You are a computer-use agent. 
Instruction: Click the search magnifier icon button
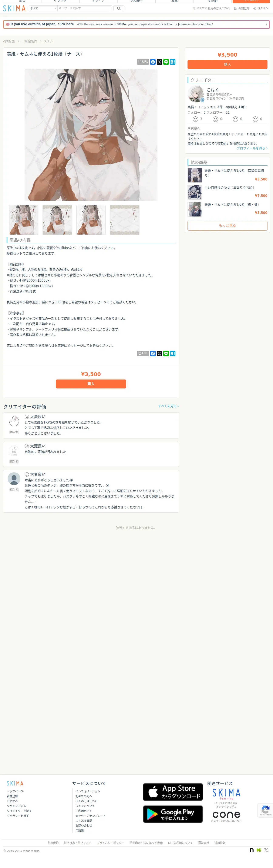(x=119, y=9)
